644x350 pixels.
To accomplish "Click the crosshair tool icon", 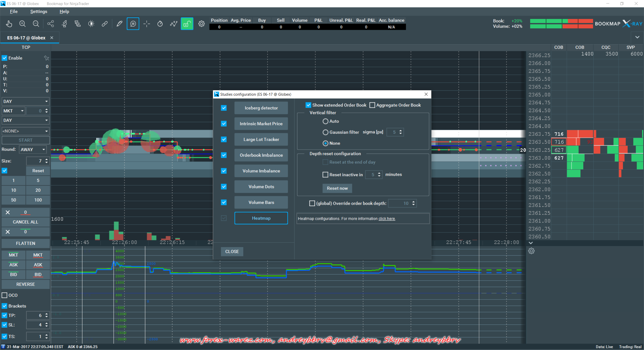I will click(146, 24).
